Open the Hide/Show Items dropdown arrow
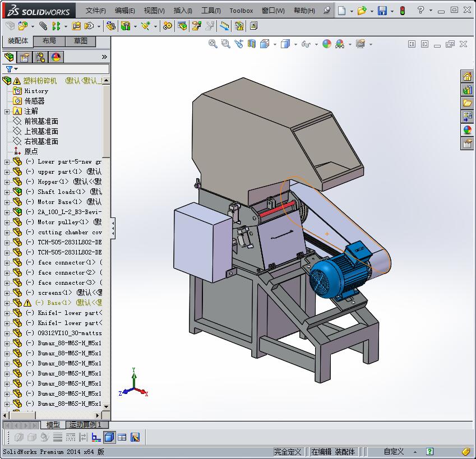Image resolution: width=476 pixels, height=459 pixels. [316, 45]
